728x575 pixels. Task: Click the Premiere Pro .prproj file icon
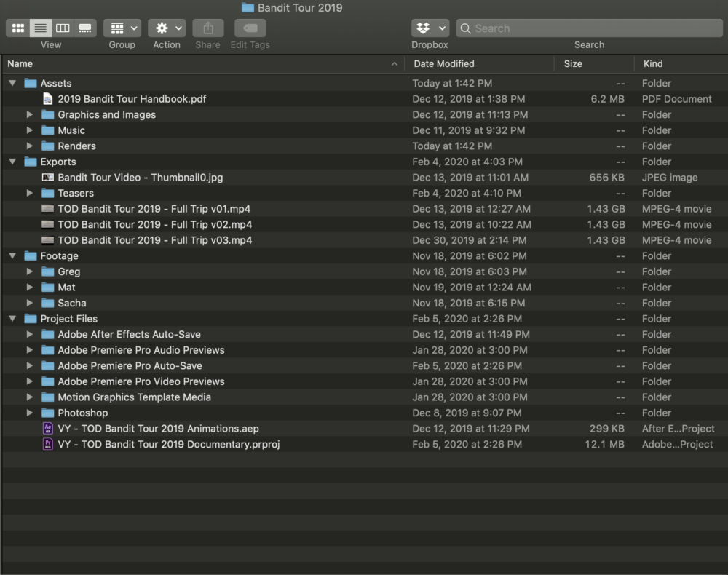pyautogui.click(x=47, y=444)
